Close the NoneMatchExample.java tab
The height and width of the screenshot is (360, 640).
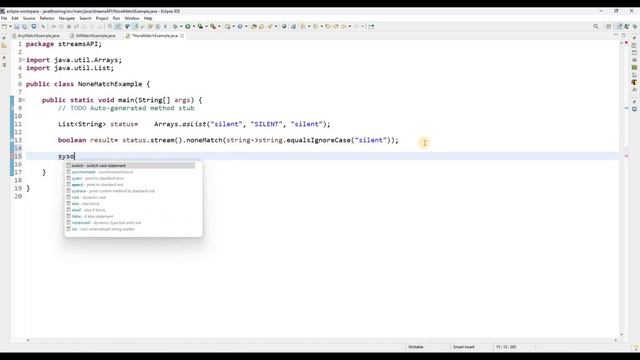pos(182,36)
